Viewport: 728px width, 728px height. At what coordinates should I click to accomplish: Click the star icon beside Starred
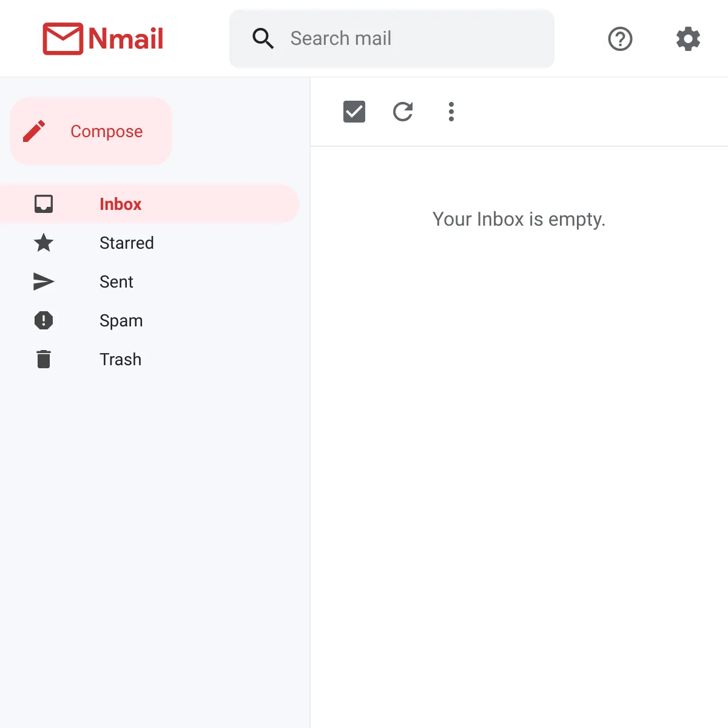(44, 243)
